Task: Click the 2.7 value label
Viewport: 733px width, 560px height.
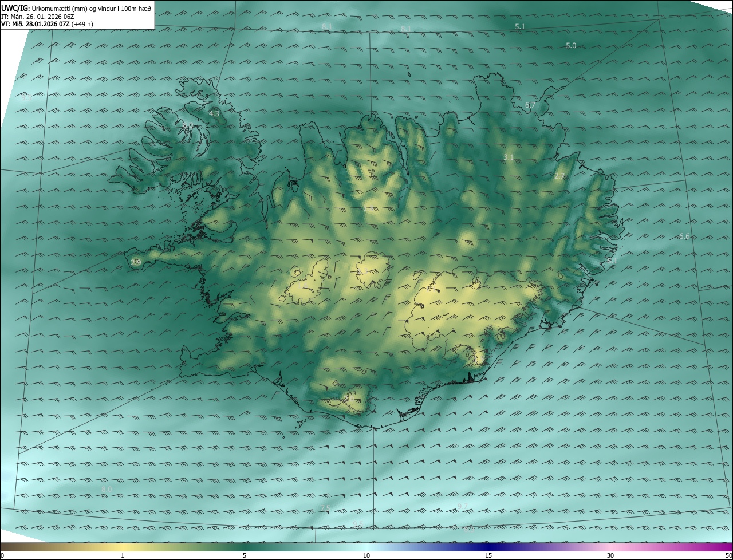Action: pyautogui.click(x=559, y=176)
